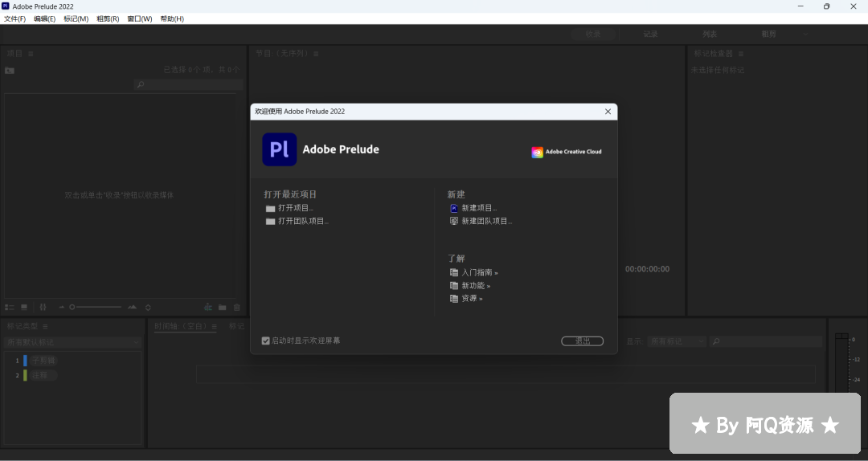Open the 标记检查器 panel menu icon
The width and height of the screenshot is (868, 461).
pyautogui.click(x=741, y=54)
